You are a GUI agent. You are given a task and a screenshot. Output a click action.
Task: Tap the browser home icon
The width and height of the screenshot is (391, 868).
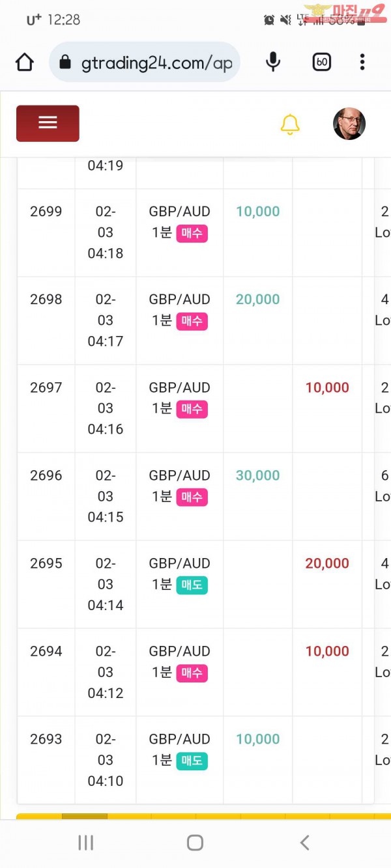coord(24,63)
